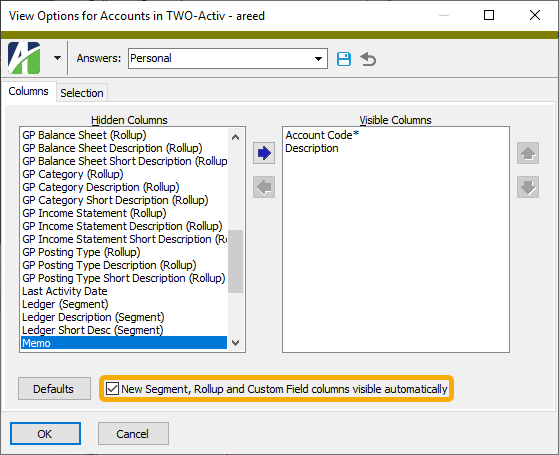
Task: Click the hidden columns scroll down arrow
Action: coord(235,343)
